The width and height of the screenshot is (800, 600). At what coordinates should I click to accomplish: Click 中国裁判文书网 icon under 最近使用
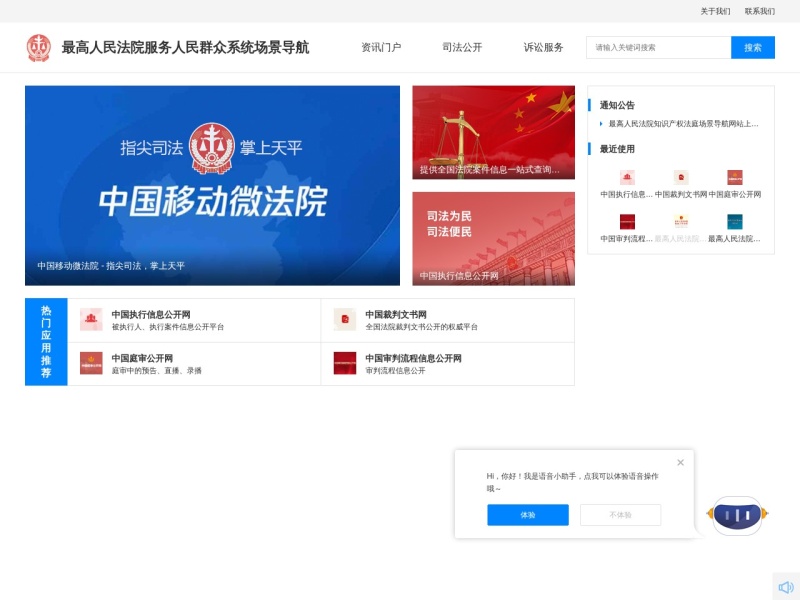click(x=681, y=178)
